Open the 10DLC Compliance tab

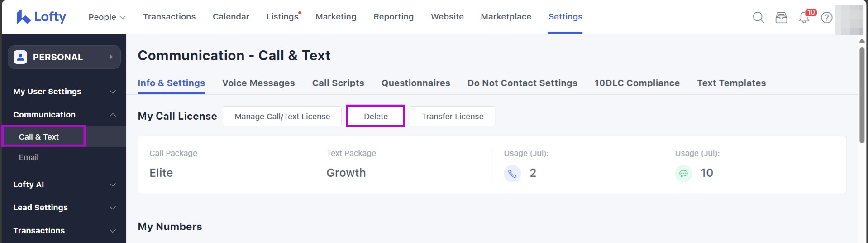pos(637,83)
